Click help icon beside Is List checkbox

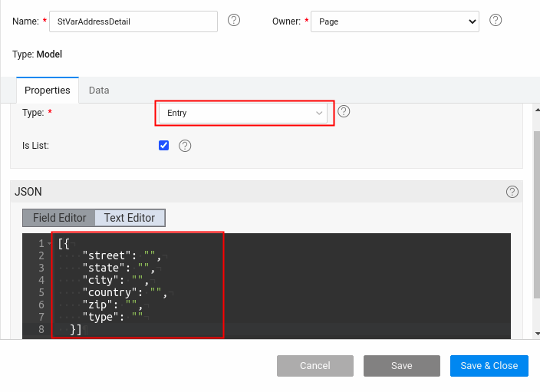point(185,146)
